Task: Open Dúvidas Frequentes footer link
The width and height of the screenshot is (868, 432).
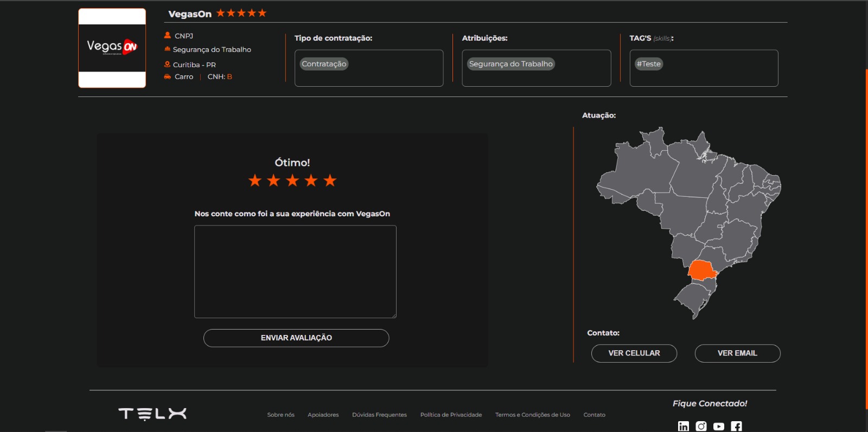Action: [x=379, y=415]
